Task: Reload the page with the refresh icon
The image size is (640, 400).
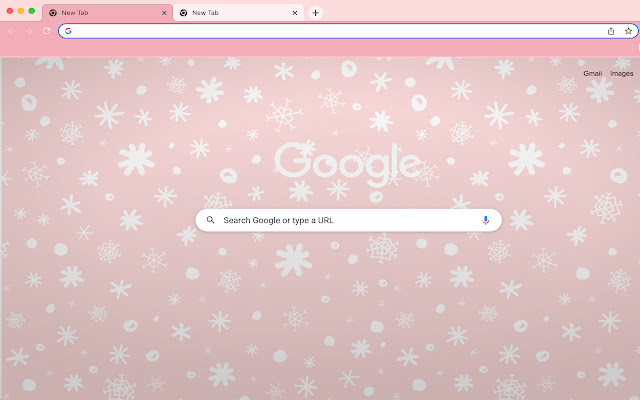Action: pyautogui.click(x=47, y=31)
